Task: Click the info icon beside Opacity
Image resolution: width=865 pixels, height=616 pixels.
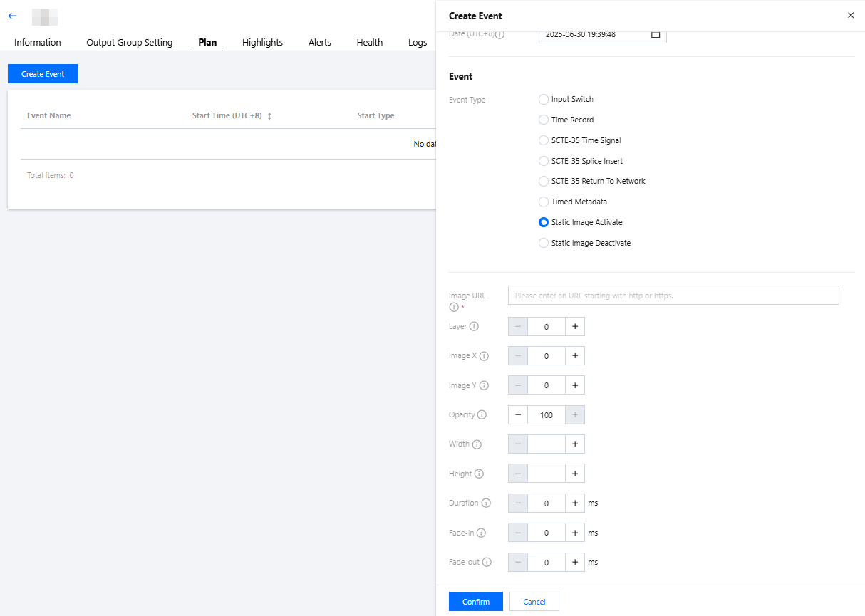Action: click(x=482, y=415)
